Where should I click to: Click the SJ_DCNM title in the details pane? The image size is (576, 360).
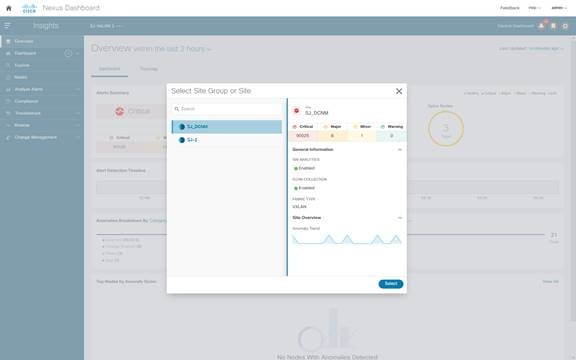click(x=317, y=113)
